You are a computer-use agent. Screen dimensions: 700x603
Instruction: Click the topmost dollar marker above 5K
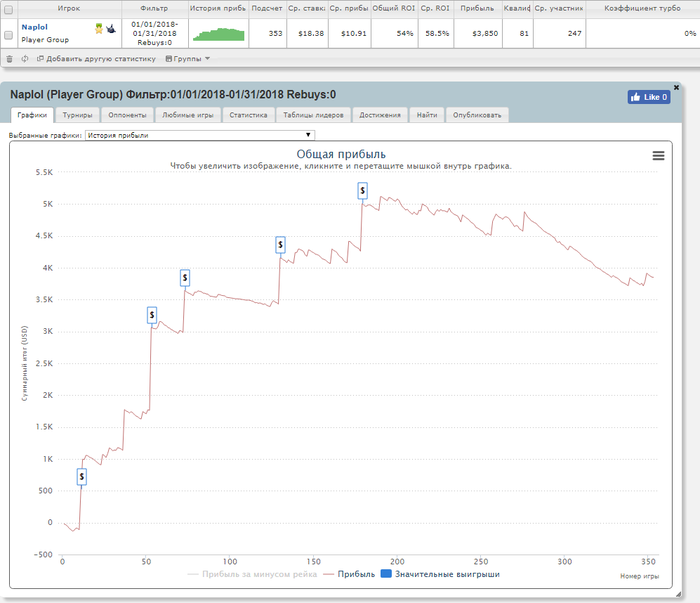(x=362, y=191)
